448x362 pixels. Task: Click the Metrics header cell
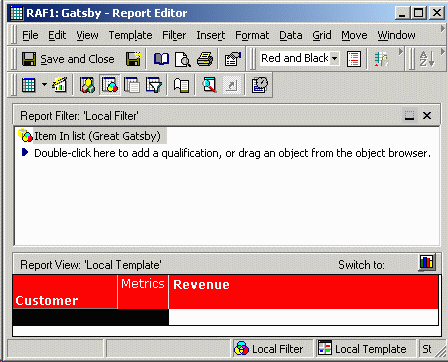(143, 292)
